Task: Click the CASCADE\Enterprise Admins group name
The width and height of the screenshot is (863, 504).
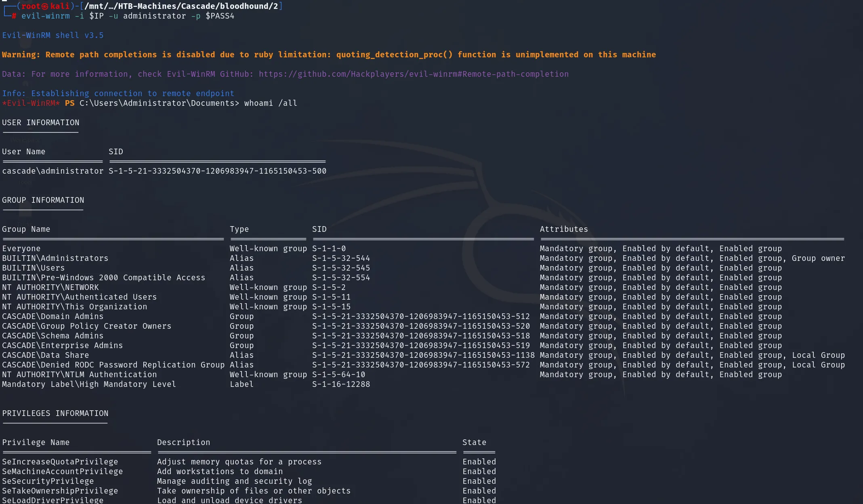Action: pyautogui.click(x=63, y=345)
